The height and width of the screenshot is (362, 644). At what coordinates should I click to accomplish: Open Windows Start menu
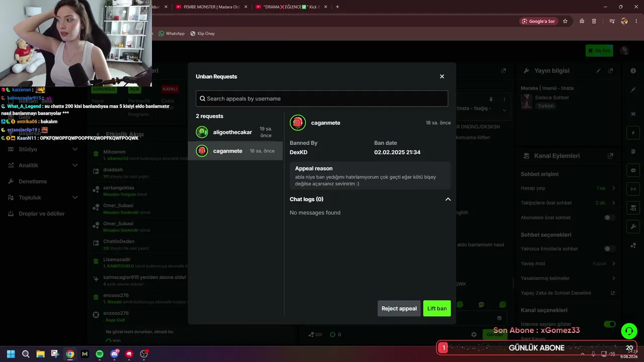pos(11,354)
